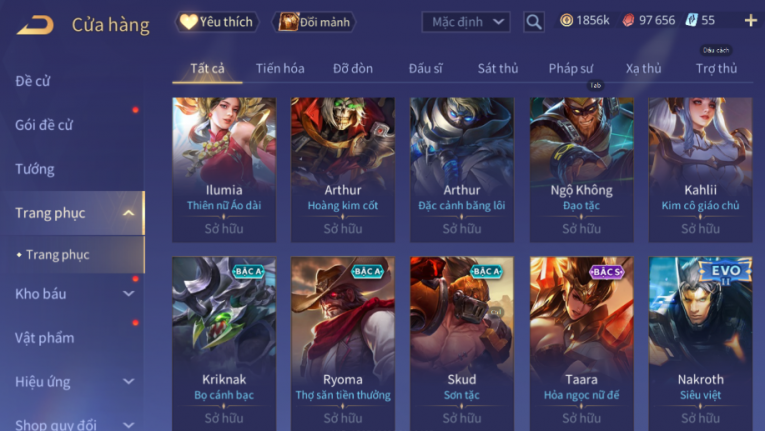Switch to the Tiến hóa tab
Screen dimensions: 765x431
click(280, 68)
